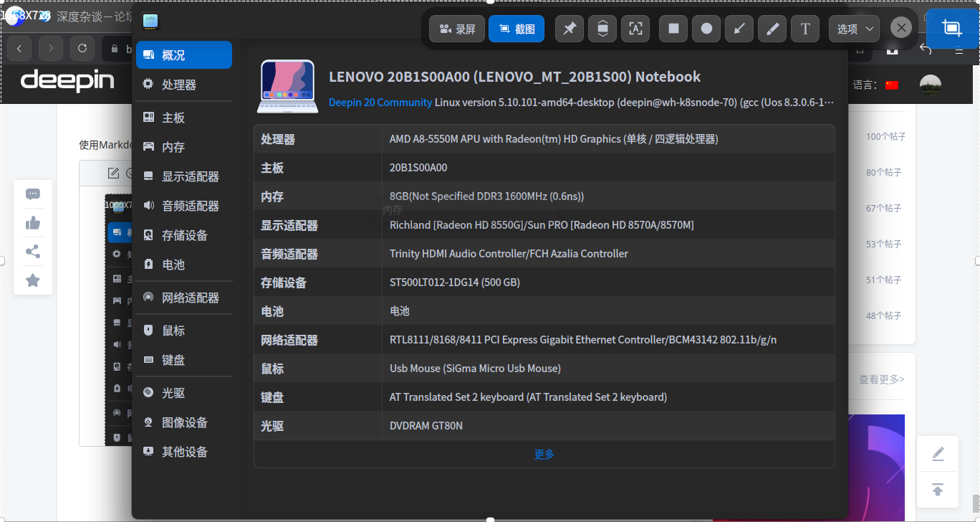Click the 48个帖子 entry in forum sidebar
This screenshot has width=980, height=522.
pos(884,315)
